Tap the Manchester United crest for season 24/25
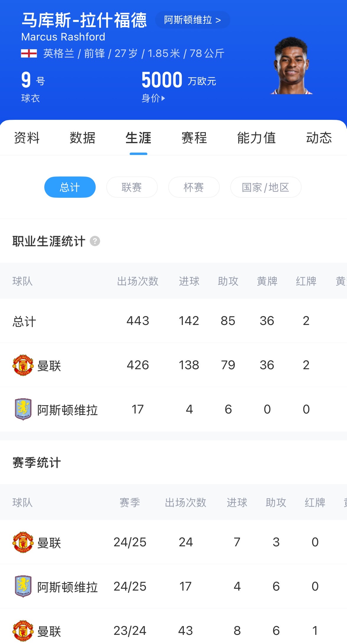Image resolution: width=347 pixels, height=644 pixels. tap(23, 542)
